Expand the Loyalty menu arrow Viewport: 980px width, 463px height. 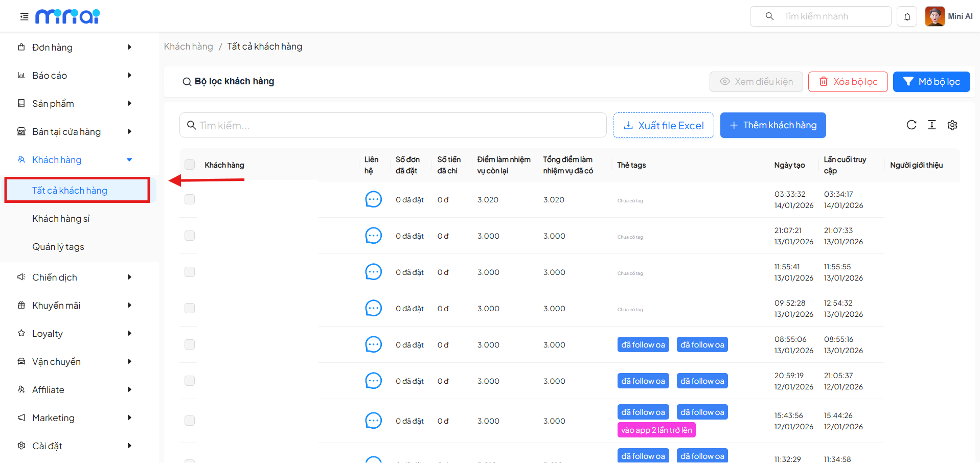click(129, 334)
